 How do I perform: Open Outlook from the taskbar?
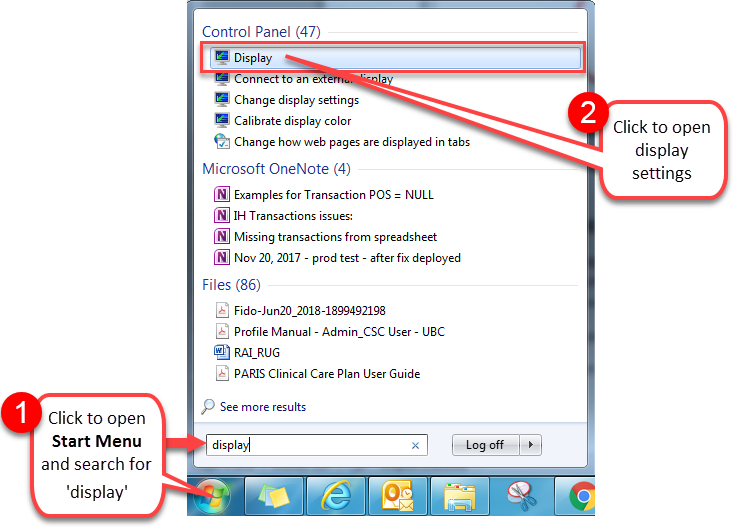397,497
